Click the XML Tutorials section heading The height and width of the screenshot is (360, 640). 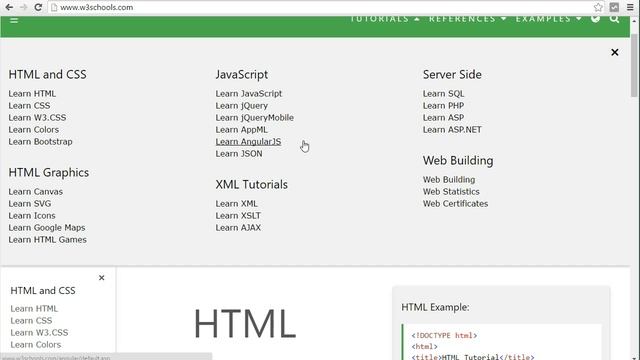(x=251, y=184)
